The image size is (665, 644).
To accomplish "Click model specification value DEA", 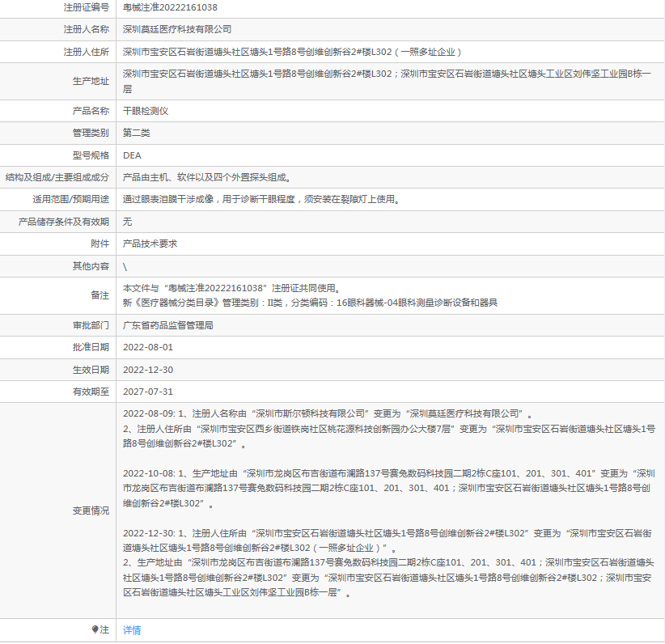I will point(132,155).
